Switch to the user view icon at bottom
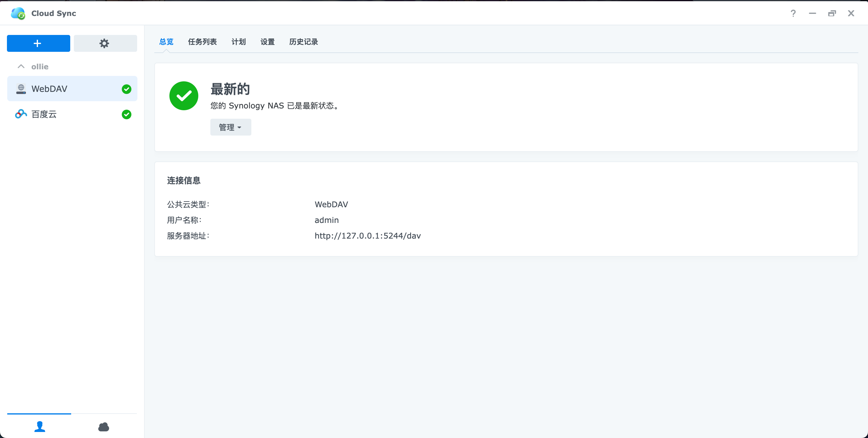This screenshot has height=438, width=868. tap(40, 426)
